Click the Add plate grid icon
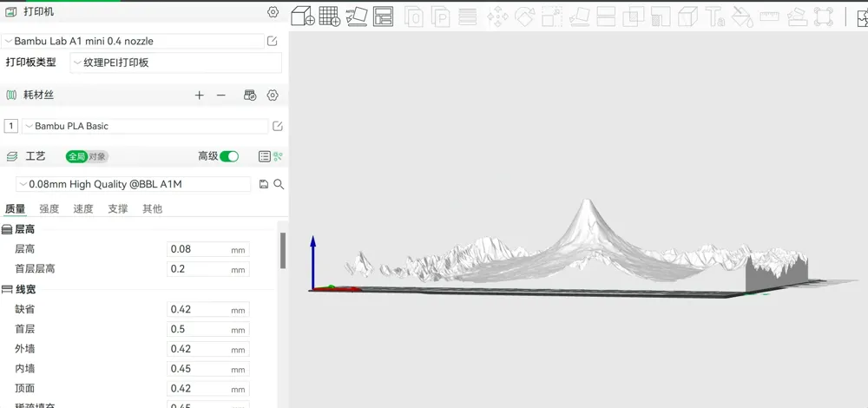Image resolution: width=868 pixels, height=408 pixels. 329,16
